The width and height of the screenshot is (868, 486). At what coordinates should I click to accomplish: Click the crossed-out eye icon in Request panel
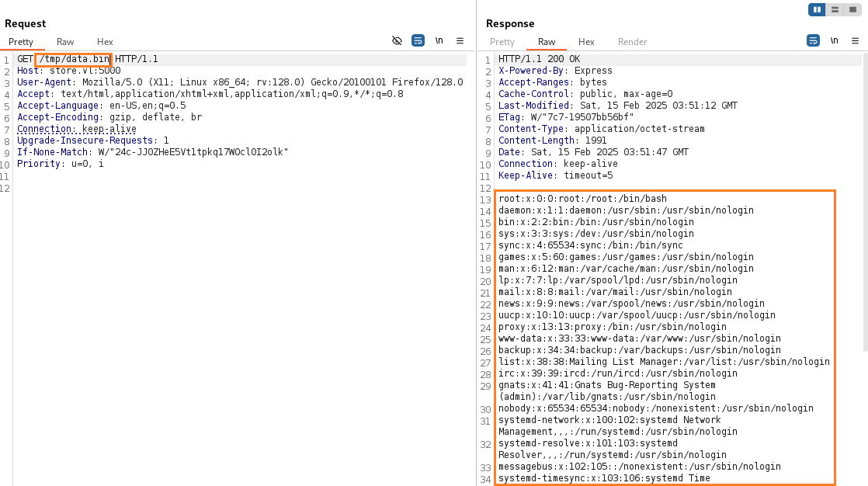tap(397, 40)
